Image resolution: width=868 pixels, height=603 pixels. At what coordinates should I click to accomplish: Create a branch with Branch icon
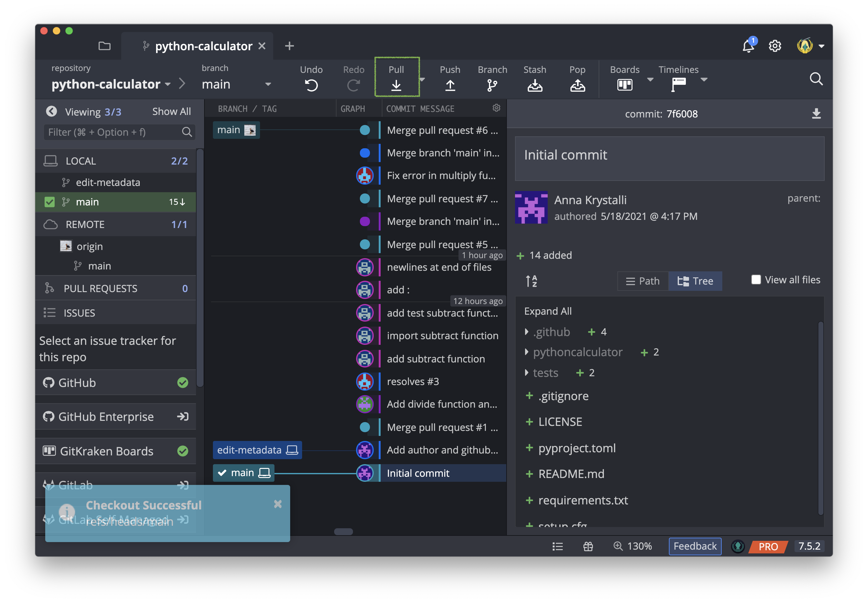point(492,85)
